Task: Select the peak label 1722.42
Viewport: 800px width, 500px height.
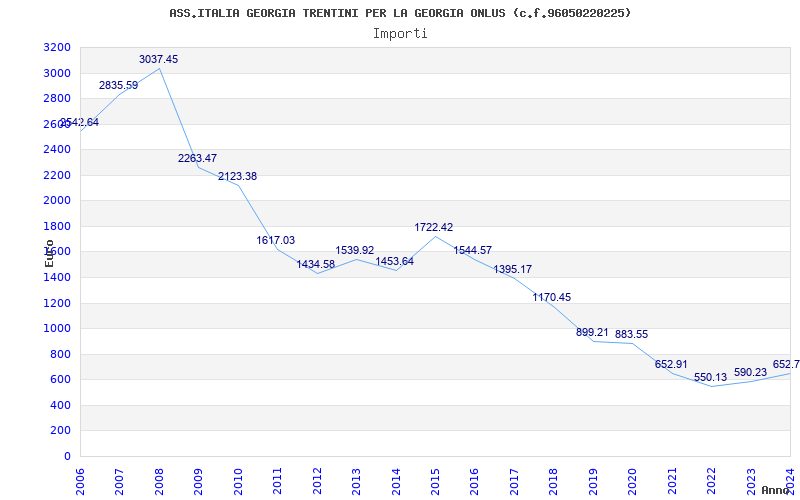Action: click(x=434, y=228)
